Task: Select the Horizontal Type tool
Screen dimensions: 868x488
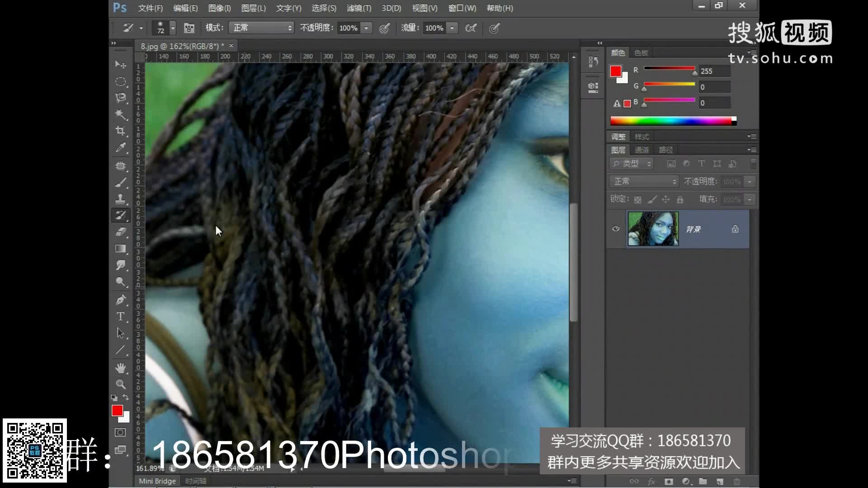Action: point(120,316)
